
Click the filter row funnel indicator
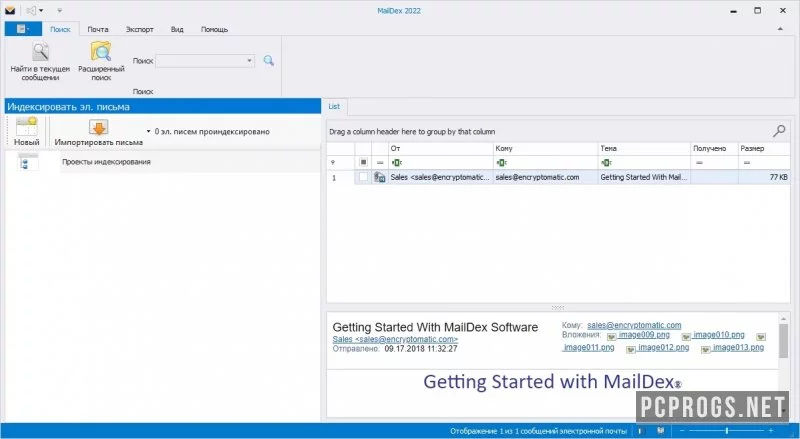333,163
